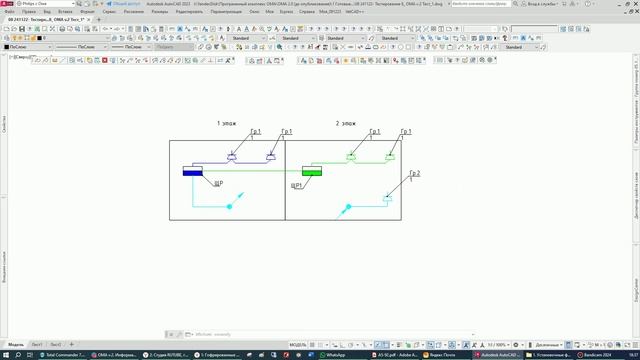Click the Open file folder icon
640x360 pixels.
click(14, 29)
